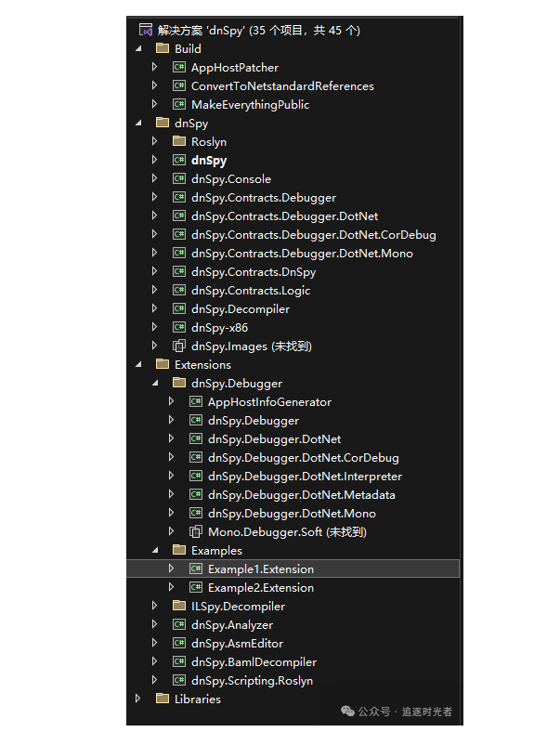Select dnSpy.Contracts.DnSpy project
The width and height of the screenshot is (560, 732).
(254, 272)
